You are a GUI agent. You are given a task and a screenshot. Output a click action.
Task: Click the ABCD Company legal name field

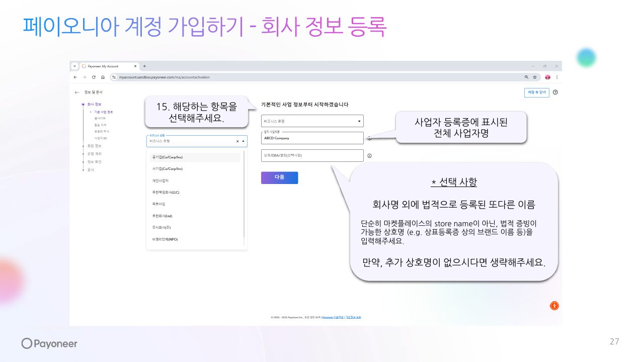coord(312,138)
